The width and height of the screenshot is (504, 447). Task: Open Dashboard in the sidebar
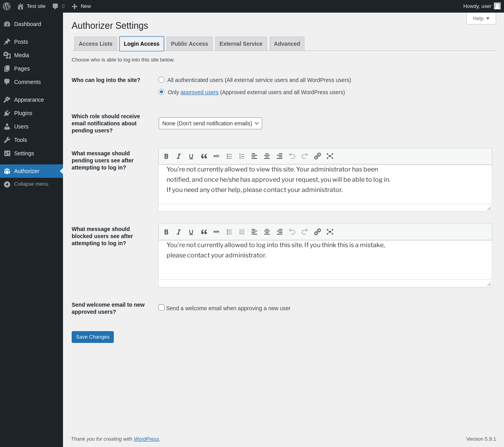[x=31, y=24]
